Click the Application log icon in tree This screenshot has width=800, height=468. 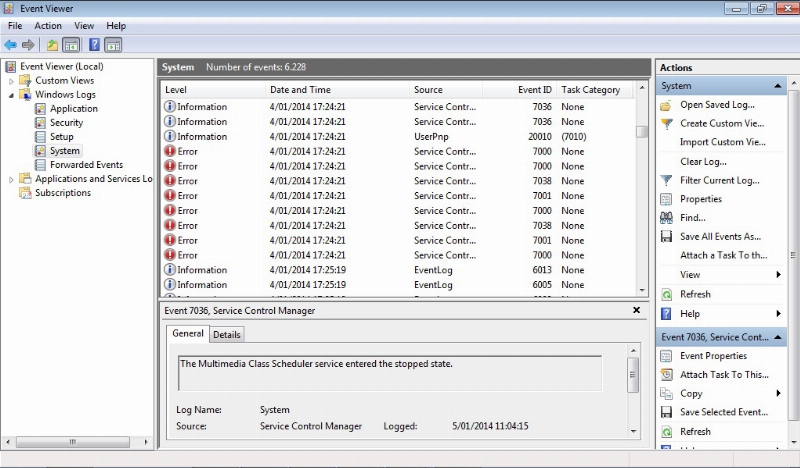click(x=40, y=108)
